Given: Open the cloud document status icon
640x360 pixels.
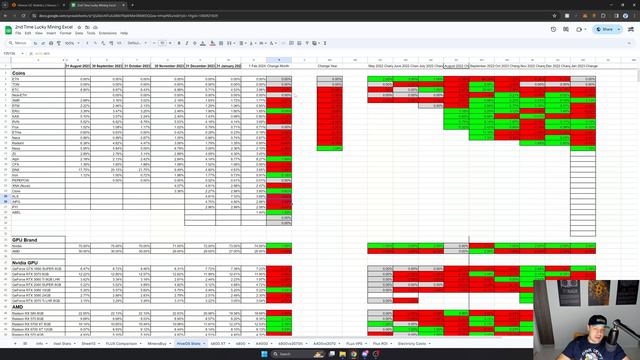Looking at the screenshot, I should 95,27.
